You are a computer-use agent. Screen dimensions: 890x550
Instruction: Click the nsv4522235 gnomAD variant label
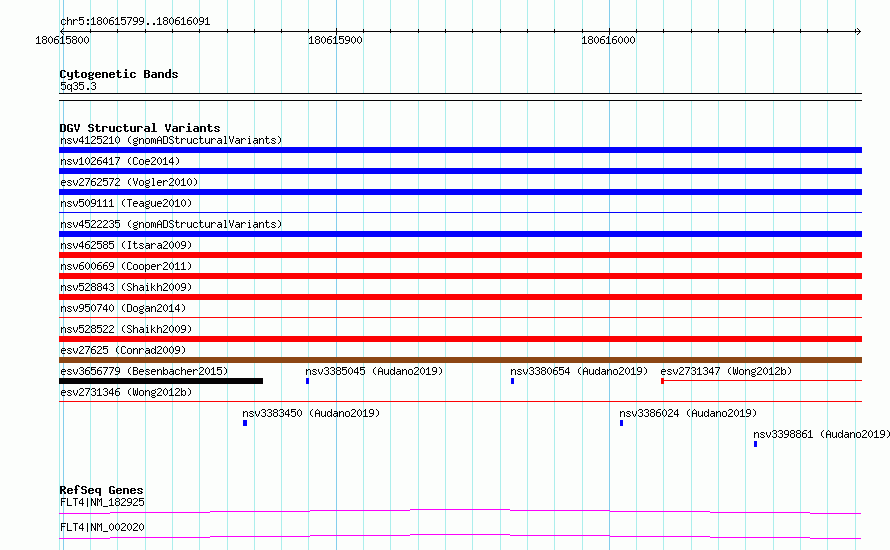(x=171, y=224)
